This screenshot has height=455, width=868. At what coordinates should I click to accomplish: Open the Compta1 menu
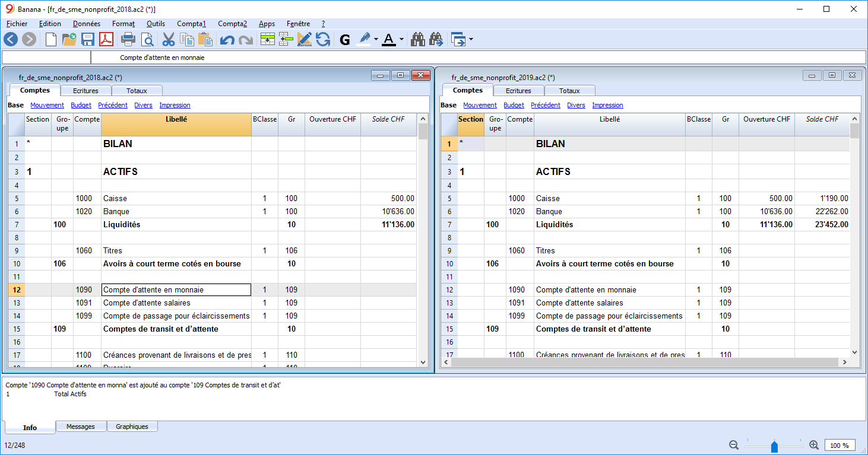click(x=191, y=24)
